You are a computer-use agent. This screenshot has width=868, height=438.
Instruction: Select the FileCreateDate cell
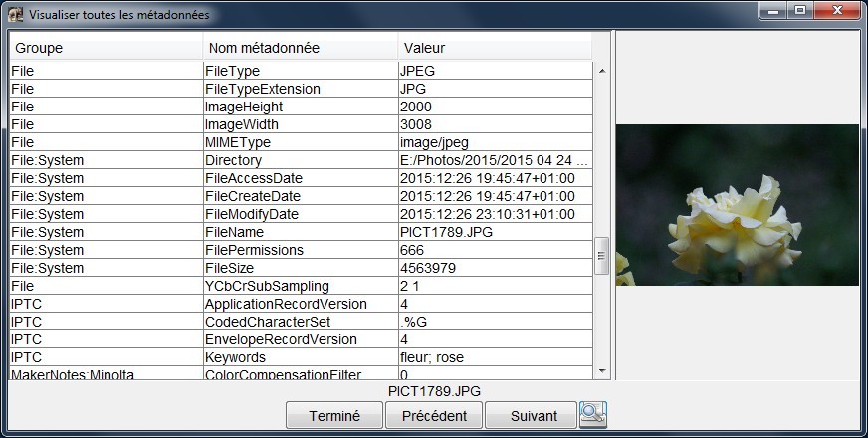point(301,196)
